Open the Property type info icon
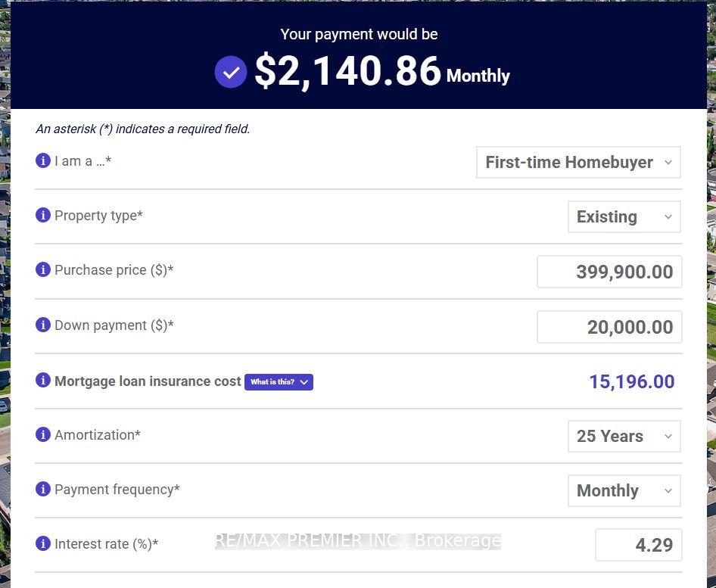The image size is (716, 588). pyautogui.click(x=43, y=215)
